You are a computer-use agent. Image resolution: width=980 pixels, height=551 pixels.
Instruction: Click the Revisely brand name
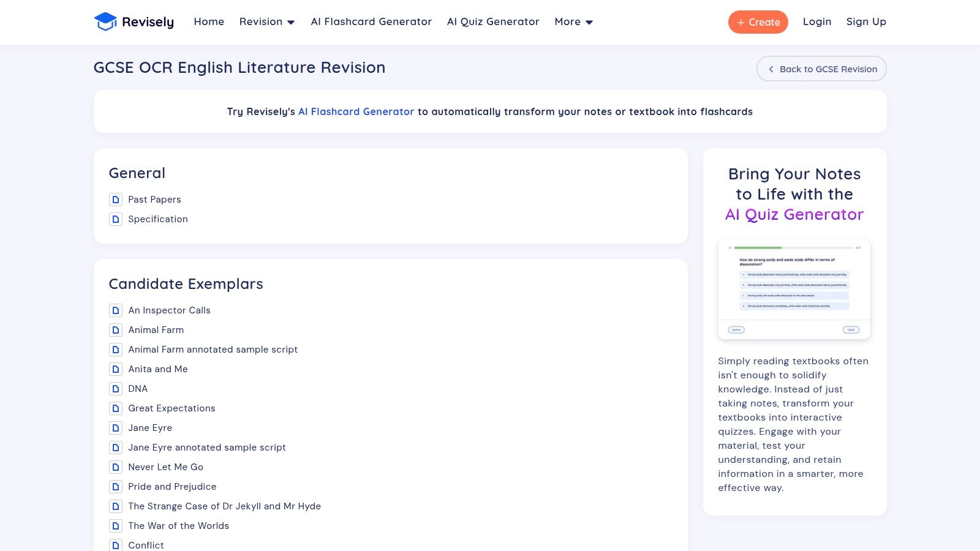point(148,22)
